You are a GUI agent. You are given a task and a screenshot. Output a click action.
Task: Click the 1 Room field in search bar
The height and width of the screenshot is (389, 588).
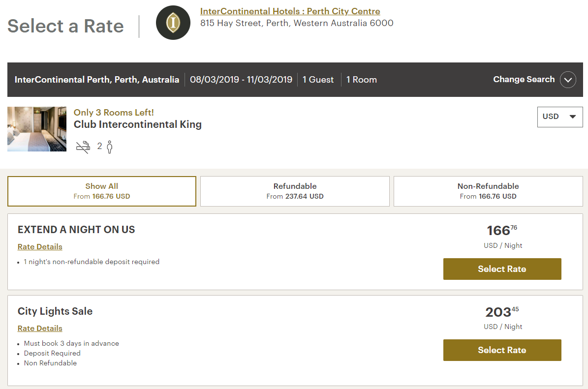(361, 80)
